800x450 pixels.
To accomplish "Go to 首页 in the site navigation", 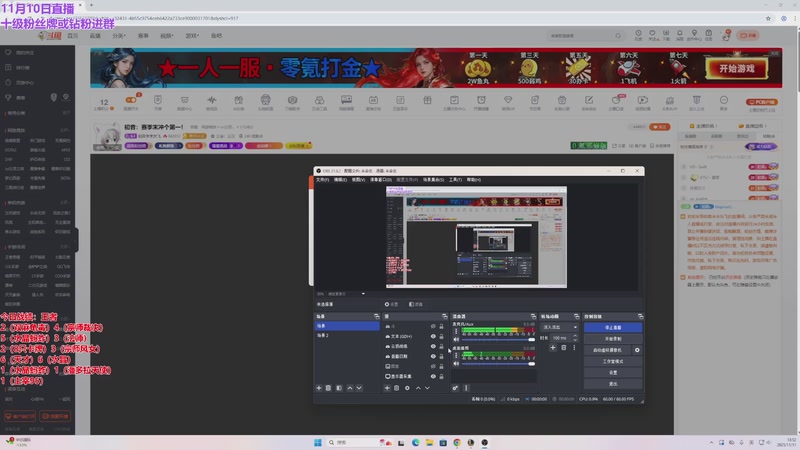I will 73,36.
